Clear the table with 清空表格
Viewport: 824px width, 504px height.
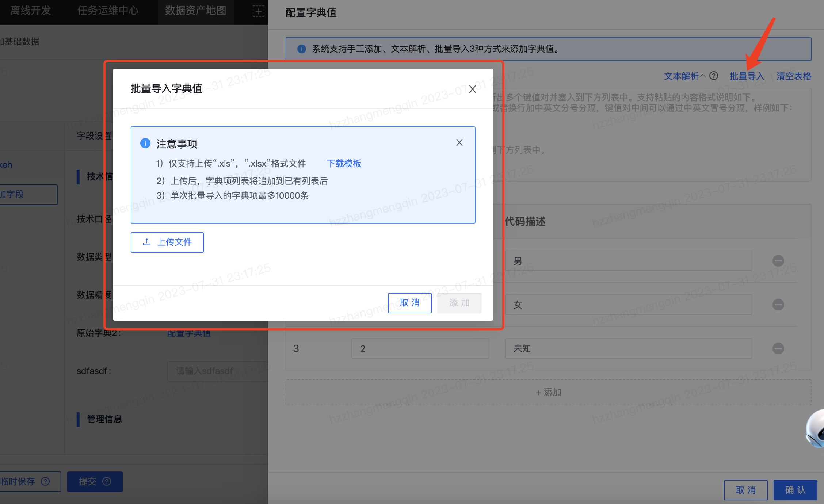pyautogui.click(x=793, y=76)
